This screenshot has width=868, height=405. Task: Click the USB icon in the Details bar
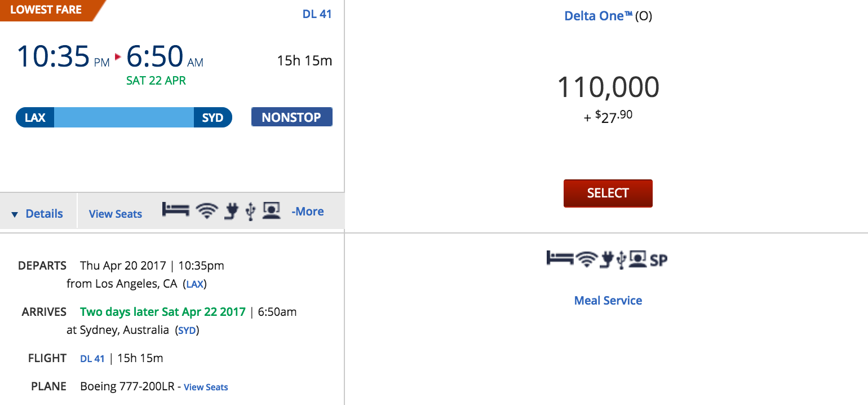(251, 211)
